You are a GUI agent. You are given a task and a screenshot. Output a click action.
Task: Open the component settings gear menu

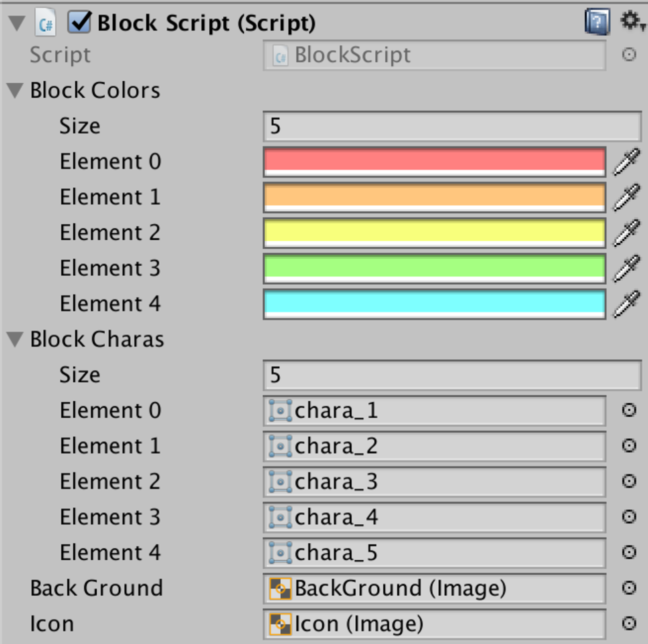(x=631, y=21)
